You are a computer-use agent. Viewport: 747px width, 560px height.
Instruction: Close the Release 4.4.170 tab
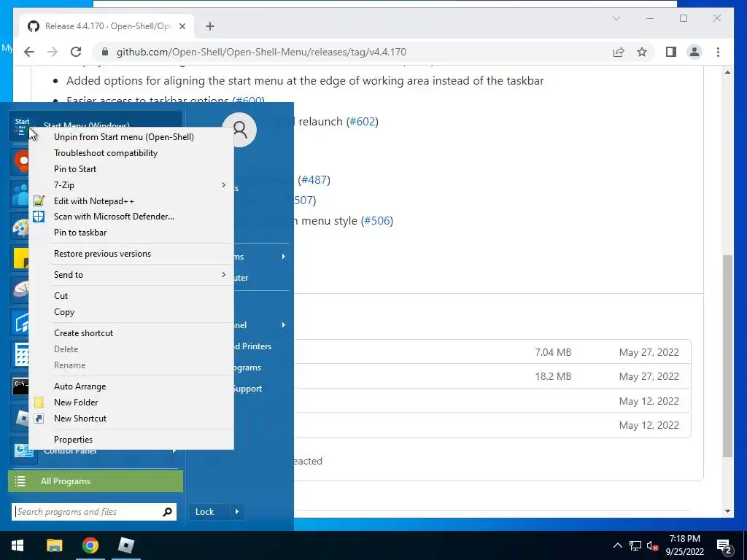pyautogui.click(x=182, y=26)
